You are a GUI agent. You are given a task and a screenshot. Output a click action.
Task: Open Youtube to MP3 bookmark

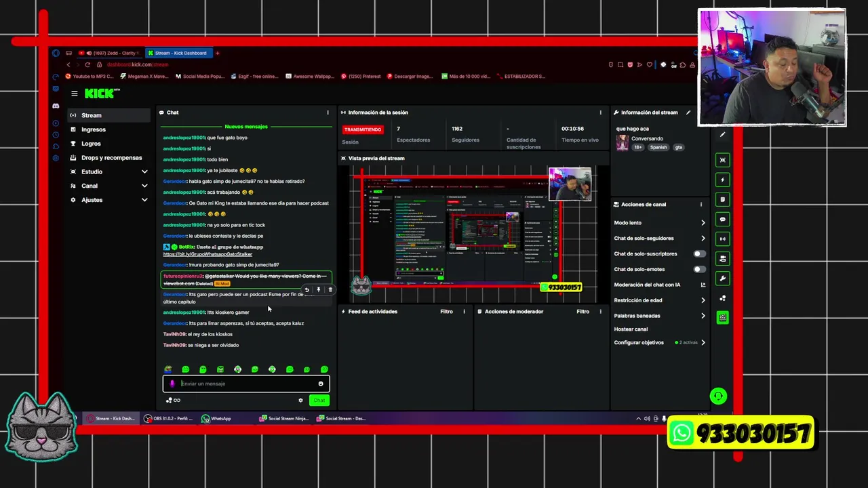[x=89, y=77]
